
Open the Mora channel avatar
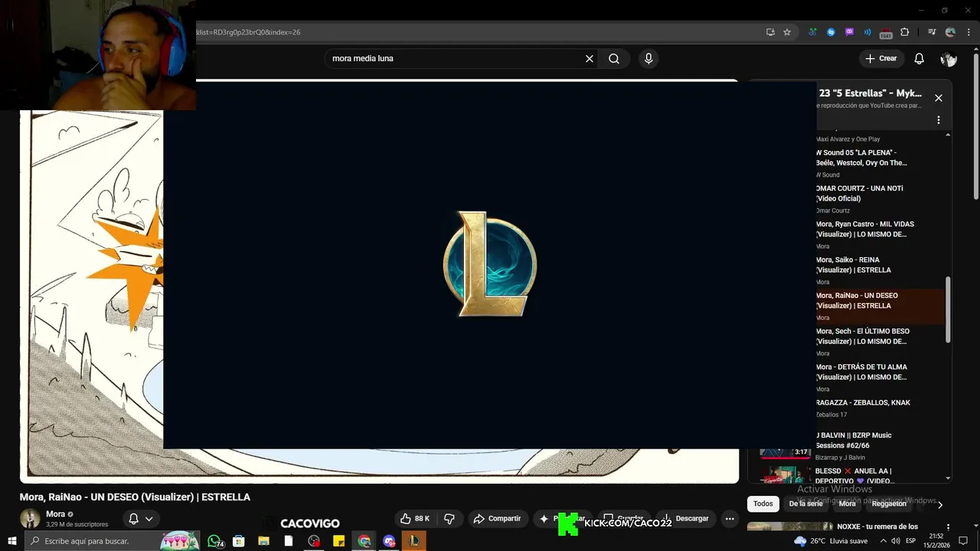click(30, 519)
